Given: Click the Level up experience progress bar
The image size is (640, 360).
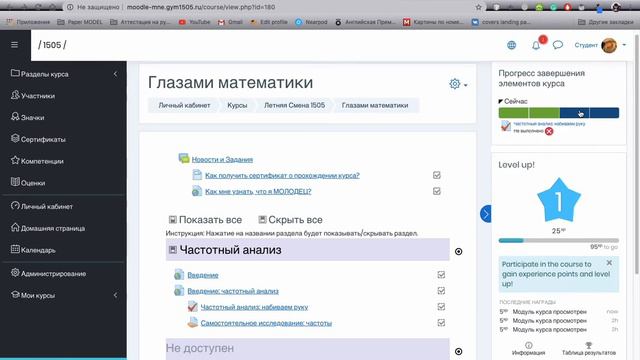Looking at the screenshot, I should tap(559, 240).
